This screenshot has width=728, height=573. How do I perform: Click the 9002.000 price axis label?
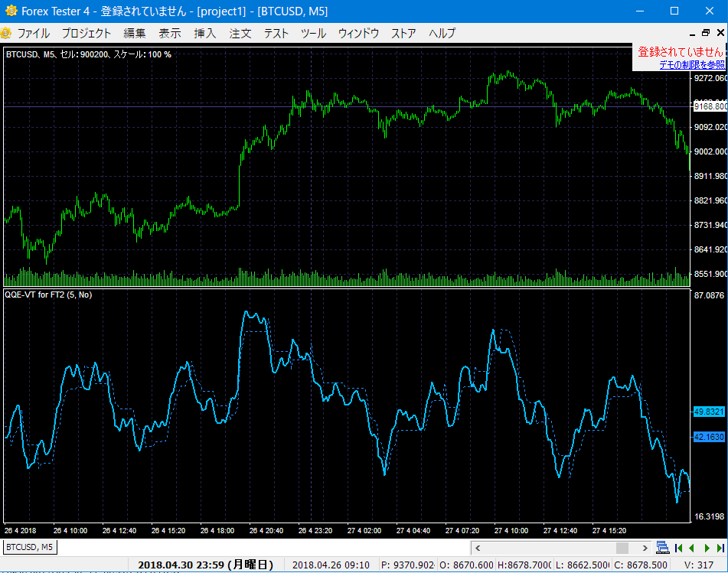click(710, 151)
